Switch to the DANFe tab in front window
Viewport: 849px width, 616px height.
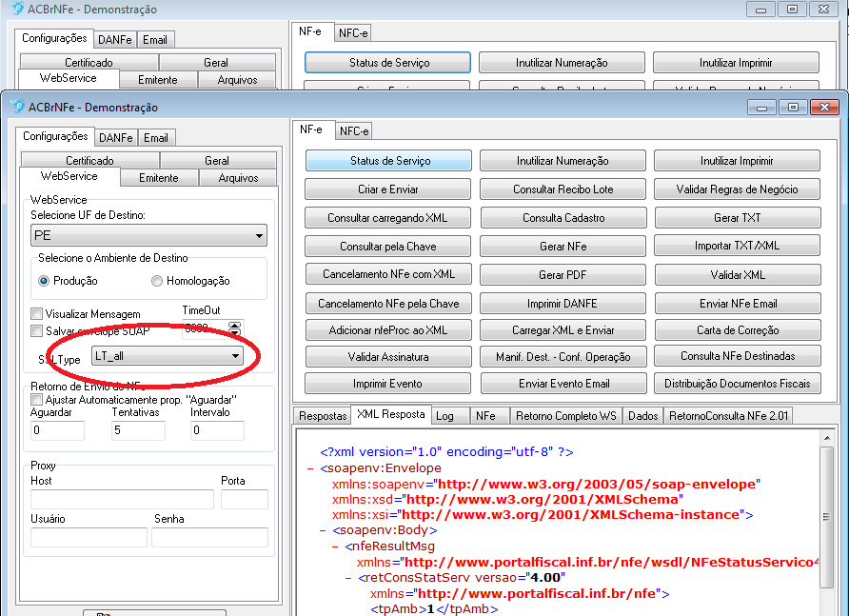(116, 138)
